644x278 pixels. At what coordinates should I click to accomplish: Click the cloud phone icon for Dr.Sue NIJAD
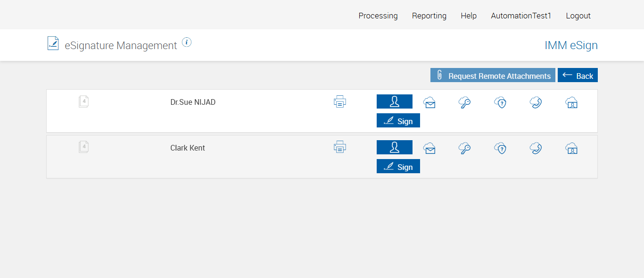pos(536,102)
